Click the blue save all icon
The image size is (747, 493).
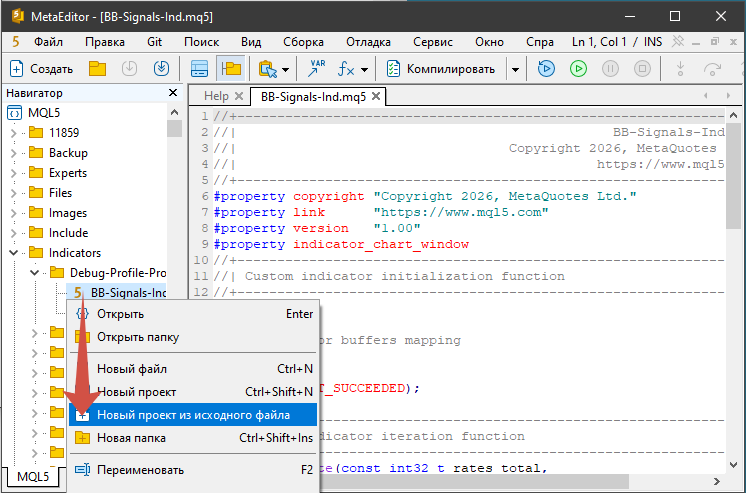[x=162, y=69]
